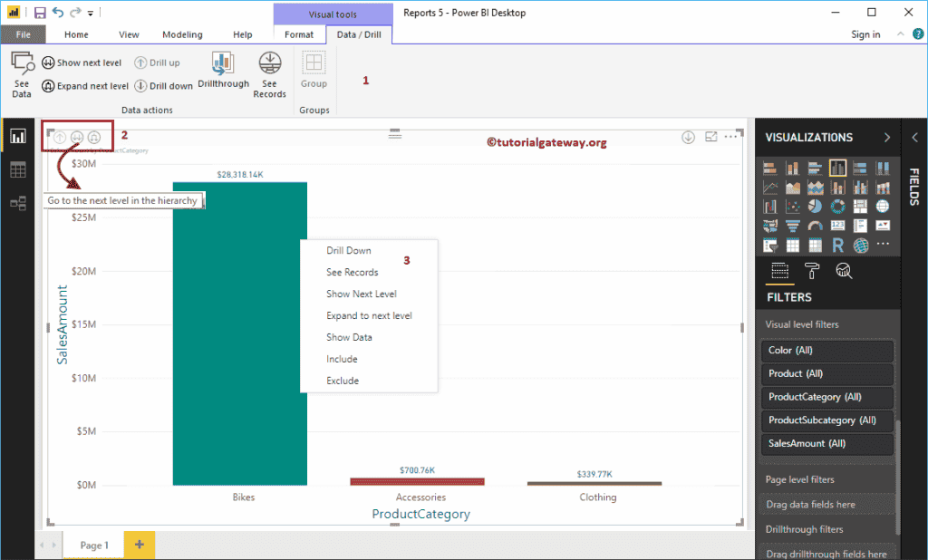Click See Records in the ribbon
Screen dimensions: 928x560
click(x=269, y=74)
